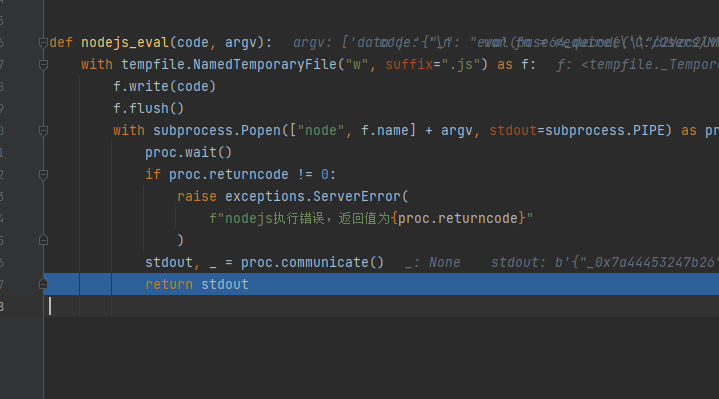This screenshot has height=399, width=719.
Task: Click fold end marker on return stdout line
Action: point(43,284)
